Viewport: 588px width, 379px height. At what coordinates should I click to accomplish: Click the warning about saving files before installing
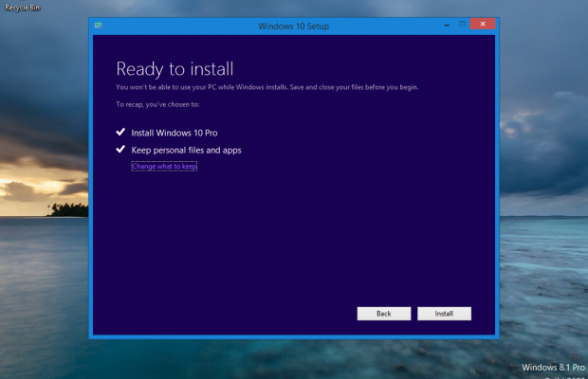point(267,87)
